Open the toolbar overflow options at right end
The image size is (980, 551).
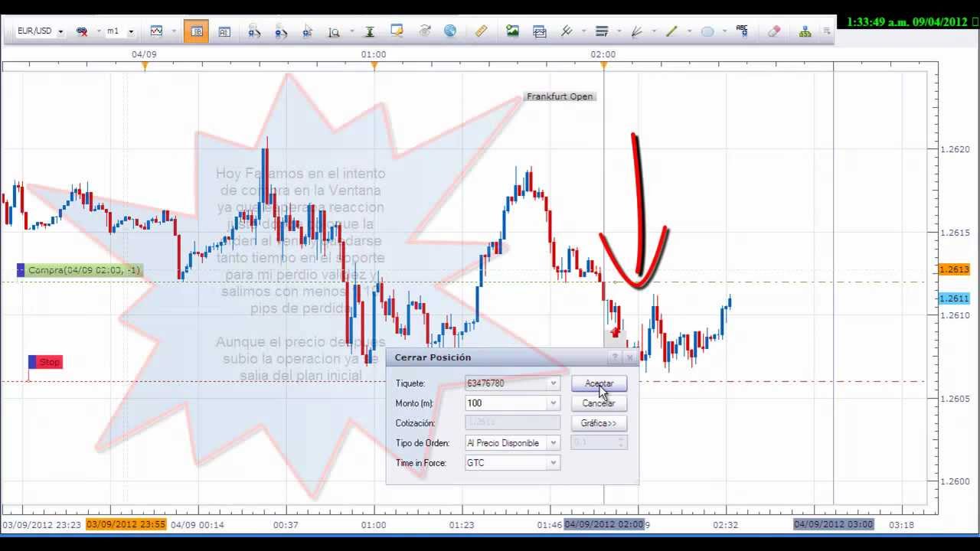pyautogui.click(x=827, y=31)
